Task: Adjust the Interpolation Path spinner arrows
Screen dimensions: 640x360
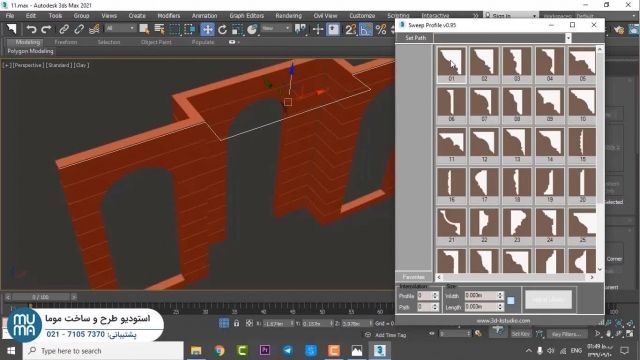Action: tap(435, 307)
